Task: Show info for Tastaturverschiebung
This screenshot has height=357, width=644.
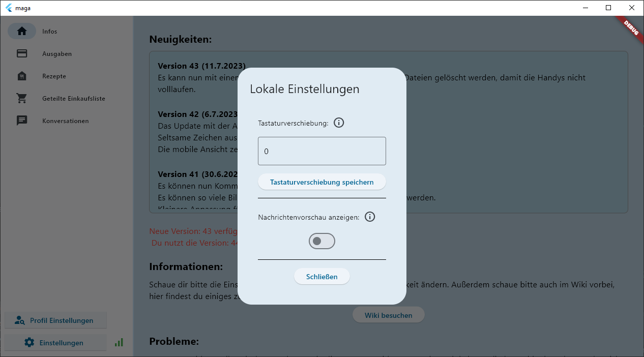Action: [x=339, y=123]
